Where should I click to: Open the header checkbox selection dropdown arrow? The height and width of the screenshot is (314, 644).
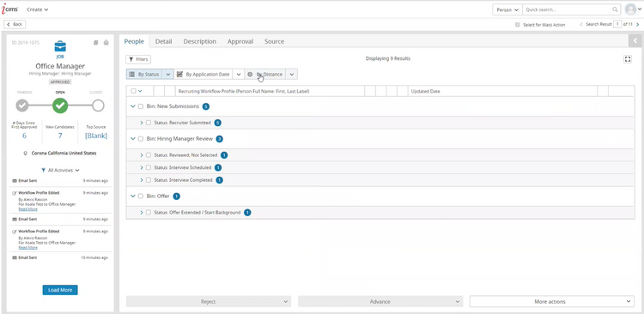(x=140, y=91)
